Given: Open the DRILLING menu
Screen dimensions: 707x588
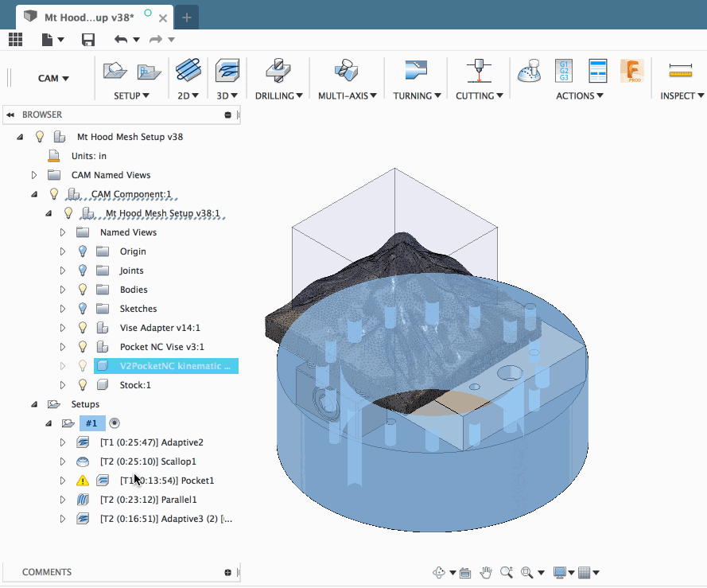Looking at the screenshot, I should tap(278, 95).
